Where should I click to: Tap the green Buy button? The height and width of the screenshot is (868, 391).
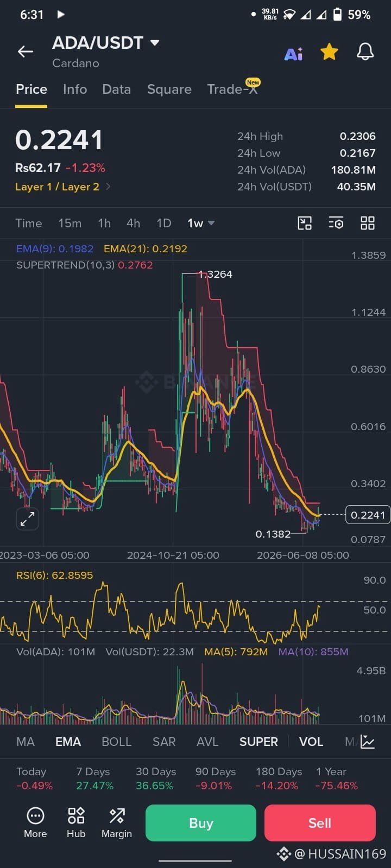tap(201, 823)
